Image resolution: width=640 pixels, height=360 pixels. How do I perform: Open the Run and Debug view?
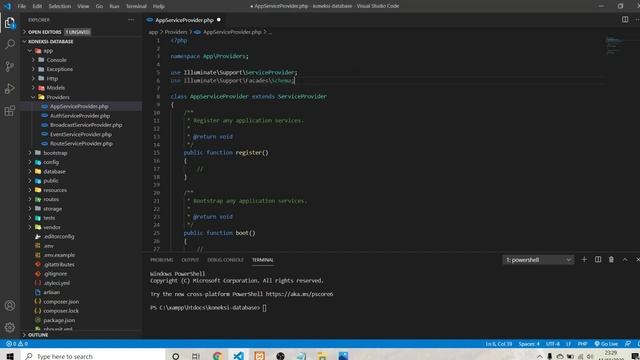(x=10, y=89)
